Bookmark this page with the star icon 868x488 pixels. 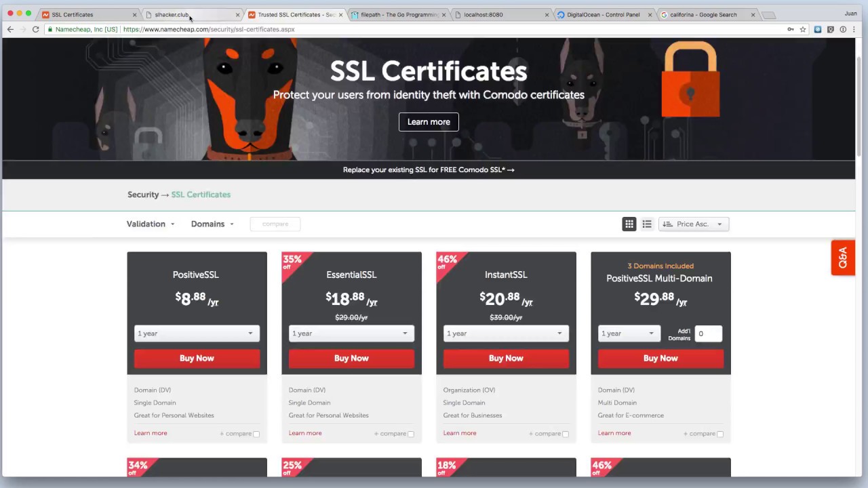[x=803, y=29]
